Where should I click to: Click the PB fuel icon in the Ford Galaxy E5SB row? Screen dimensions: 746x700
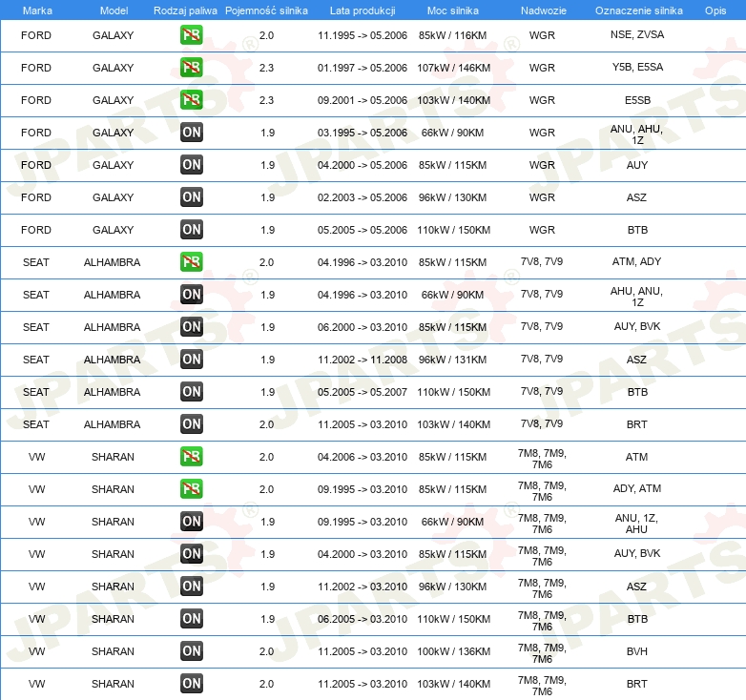(191, 100)
